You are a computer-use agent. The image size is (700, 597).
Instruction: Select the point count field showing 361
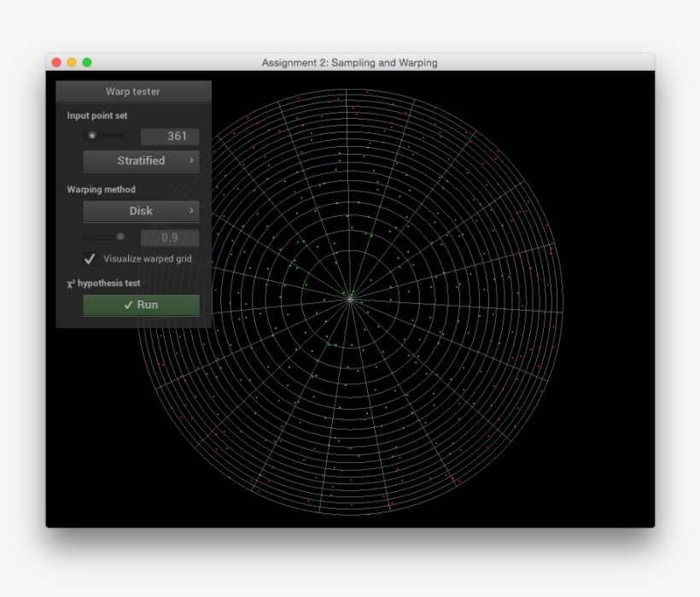[x=168, y=136]
